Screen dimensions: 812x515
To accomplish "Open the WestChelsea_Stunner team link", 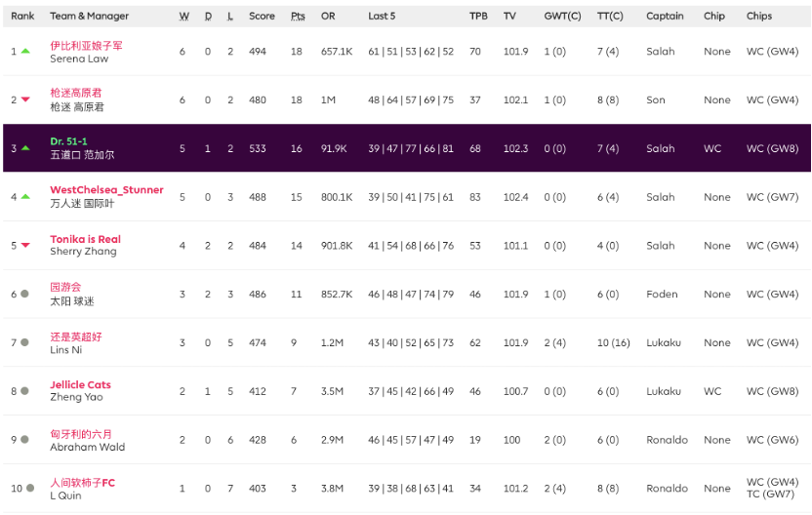I will (106, 190).
